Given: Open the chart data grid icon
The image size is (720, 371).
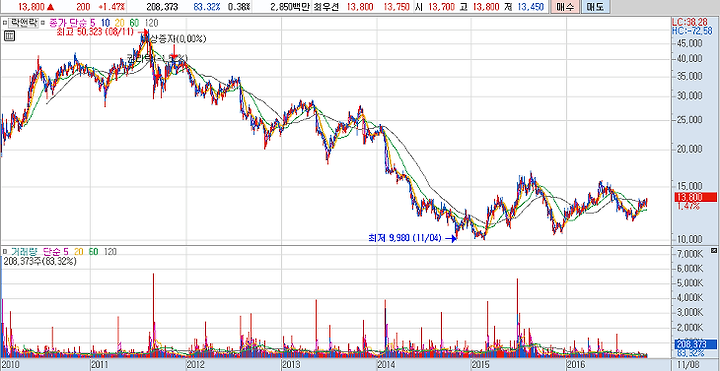Looking at the screenshot, I should click(10, 36).
